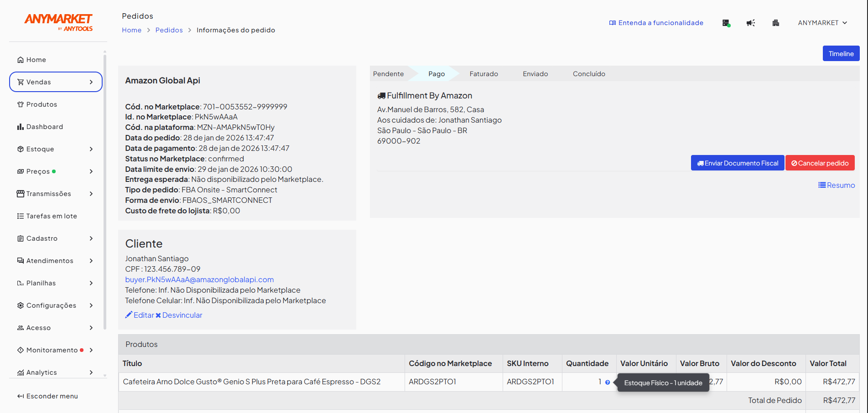Expand the Estoque submenu arrow
Screen dimensions: 868x413
coord(91,149)
